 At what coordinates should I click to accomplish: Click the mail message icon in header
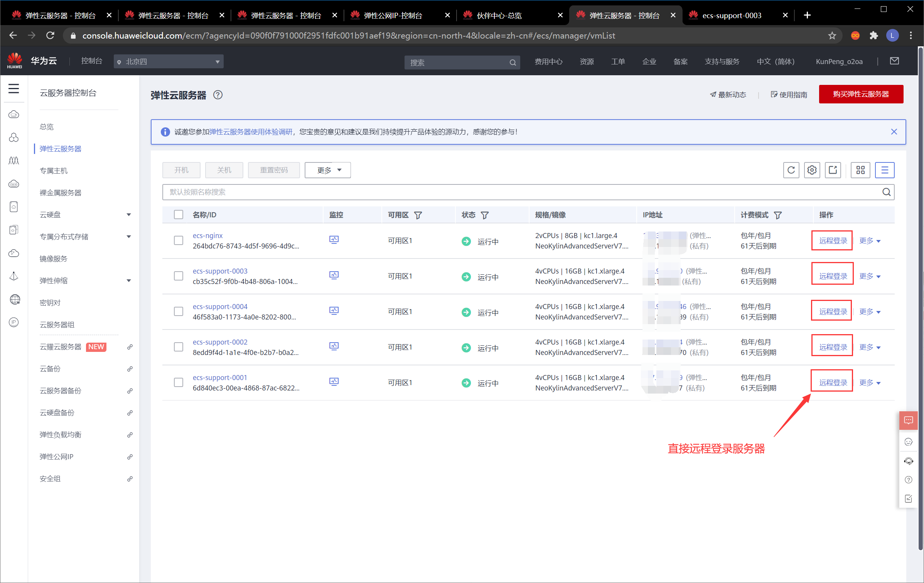pos(894,61)
